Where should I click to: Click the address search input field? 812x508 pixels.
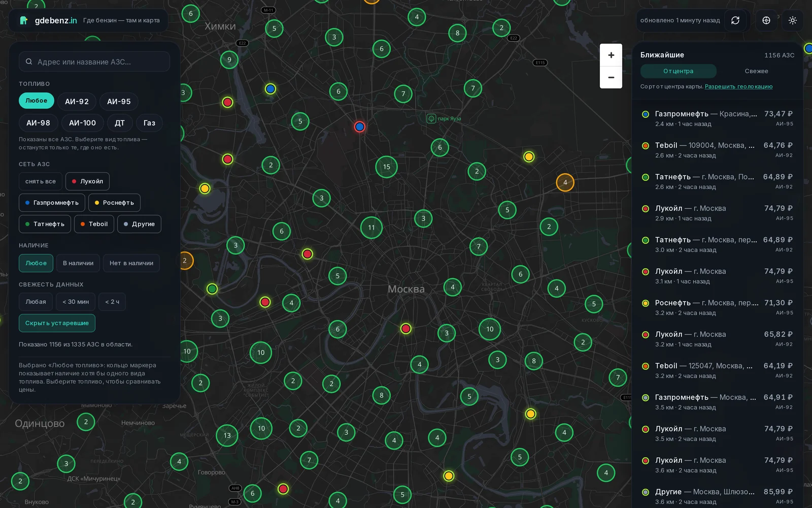tap(94, 61)
